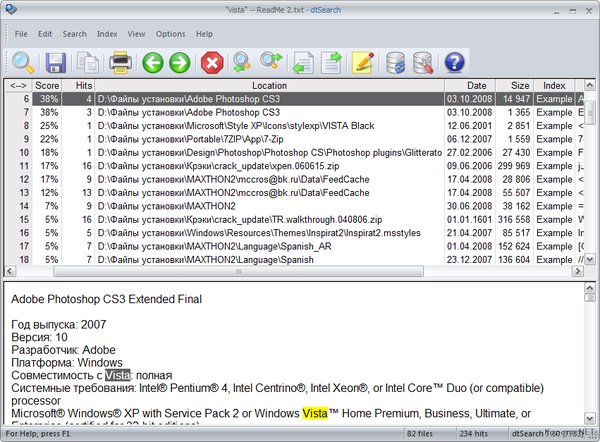This screenshot has height=442, width=600.
Task: Open the Help menu
Action: point(204,34)
